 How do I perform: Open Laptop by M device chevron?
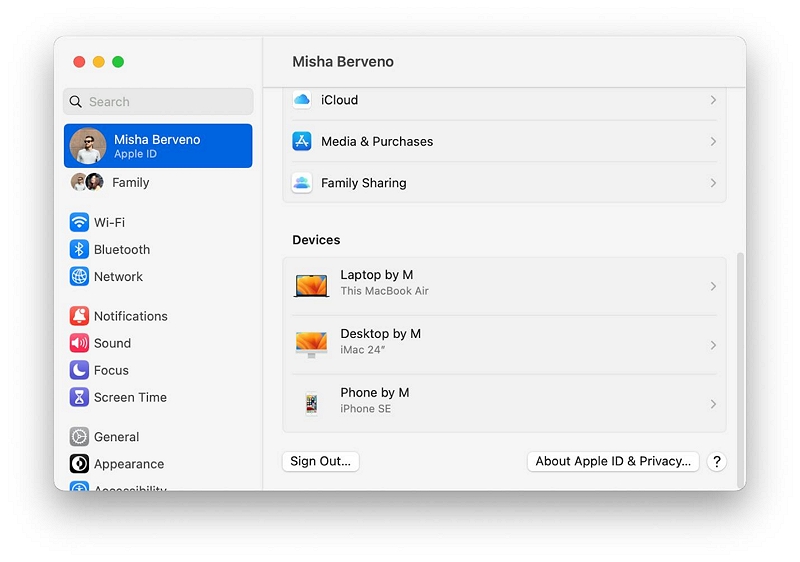tap(713, 286)
